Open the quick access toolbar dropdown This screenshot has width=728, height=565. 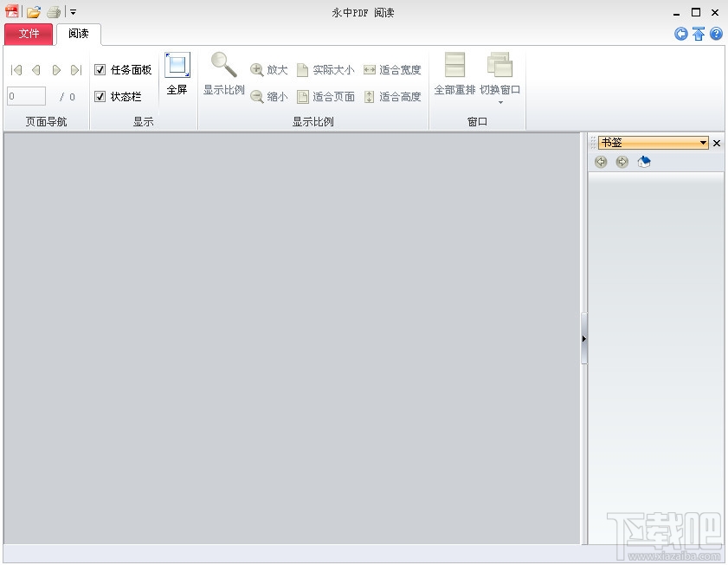(73, 12)
